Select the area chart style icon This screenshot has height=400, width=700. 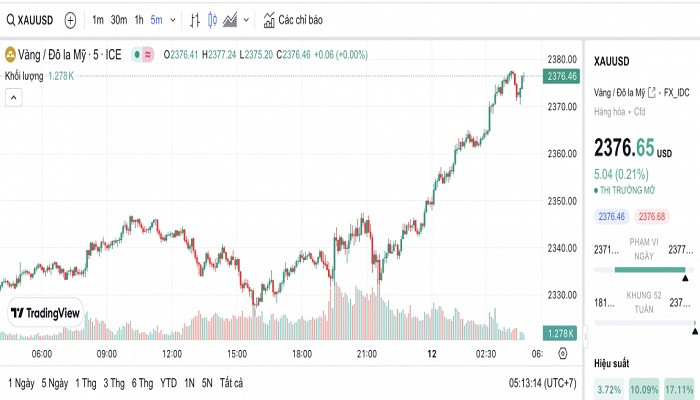tap(231, 20)
